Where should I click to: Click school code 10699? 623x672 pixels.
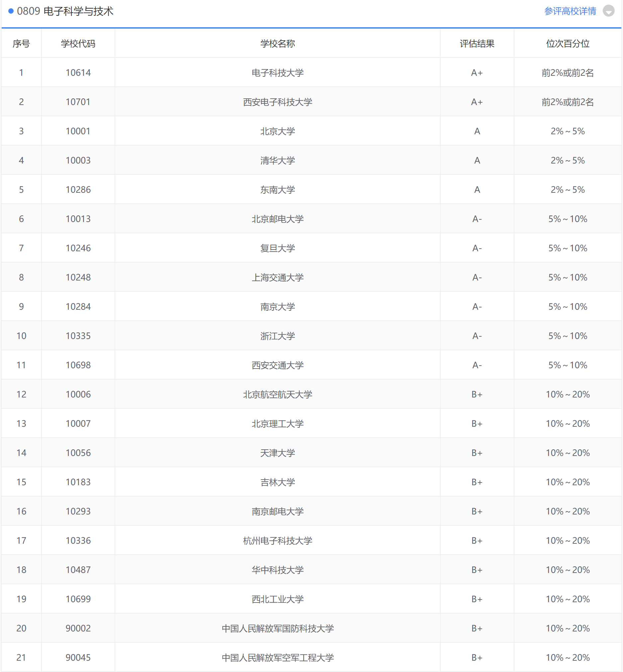pyautogui.click(x=78, y=599)
